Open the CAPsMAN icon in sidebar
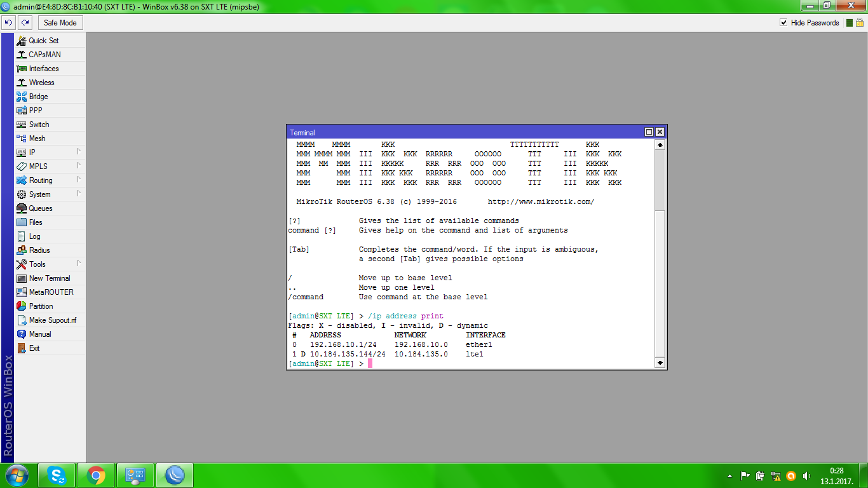This screenshot has width=868, height=488. click(22, 55)
